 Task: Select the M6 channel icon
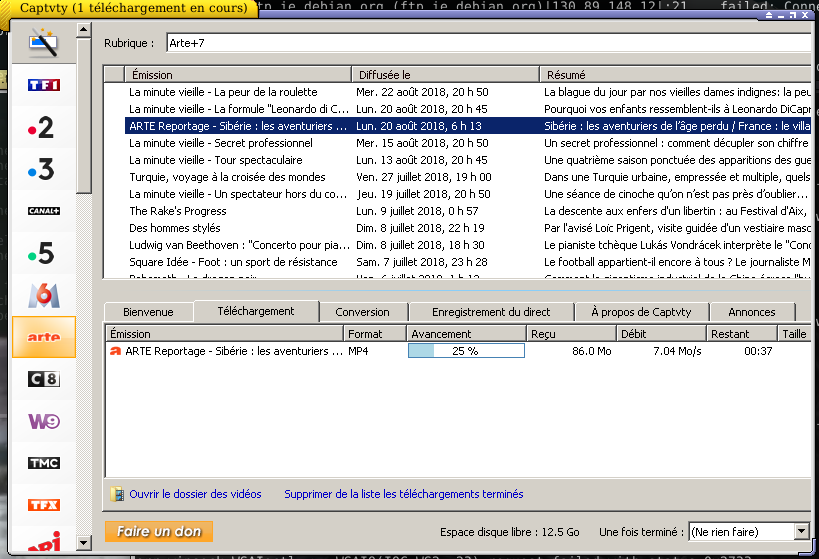tap(44, 295)
